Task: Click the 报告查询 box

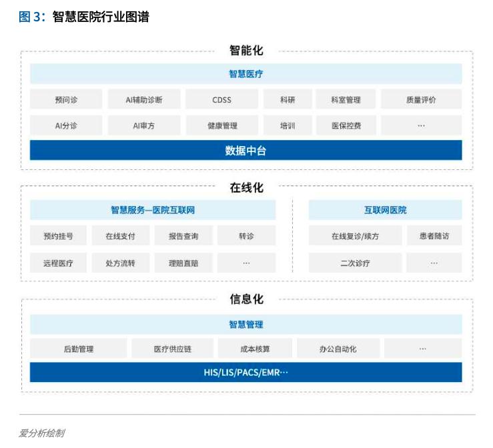Action: [x=183, y=235]
